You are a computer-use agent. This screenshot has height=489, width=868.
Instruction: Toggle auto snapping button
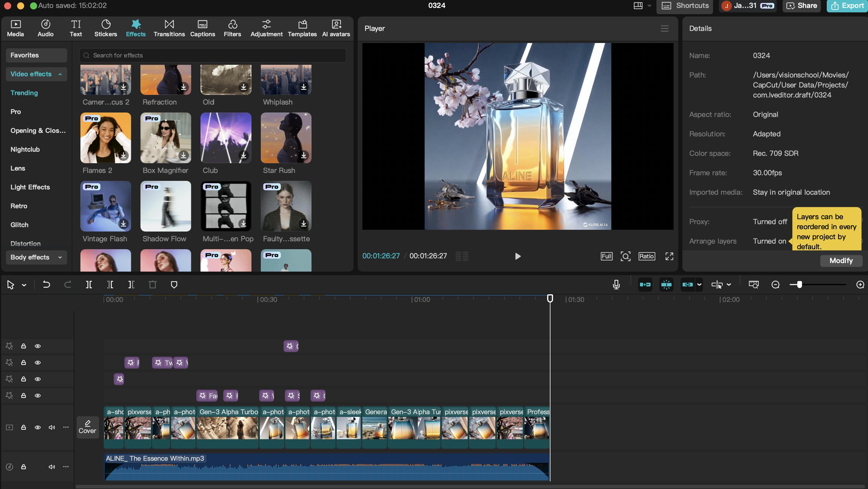[x=666, y=285]
